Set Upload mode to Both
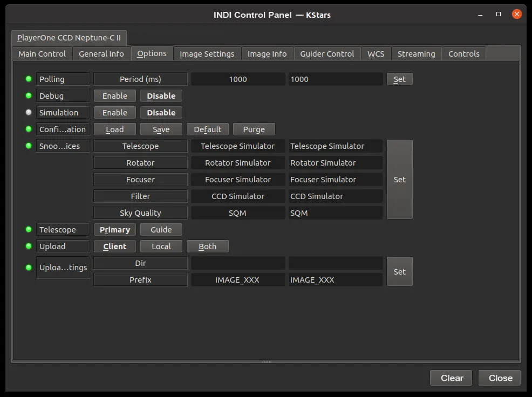 (208, 246)
